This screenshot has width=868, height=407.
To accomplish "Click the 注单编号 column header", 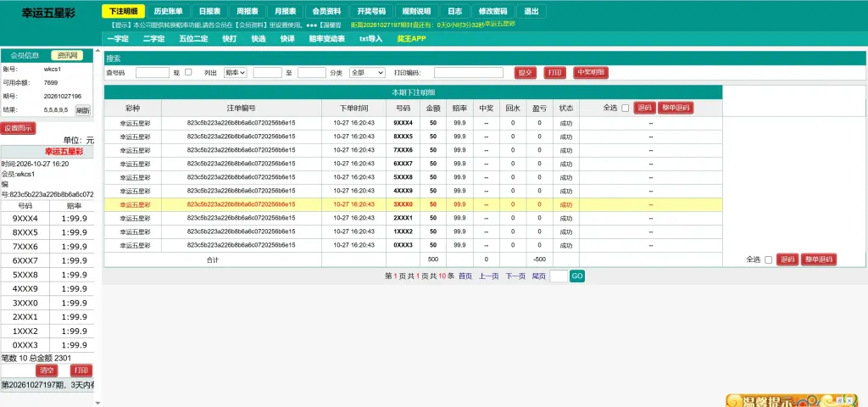I will pyautogui.click(x=242, y=108).
